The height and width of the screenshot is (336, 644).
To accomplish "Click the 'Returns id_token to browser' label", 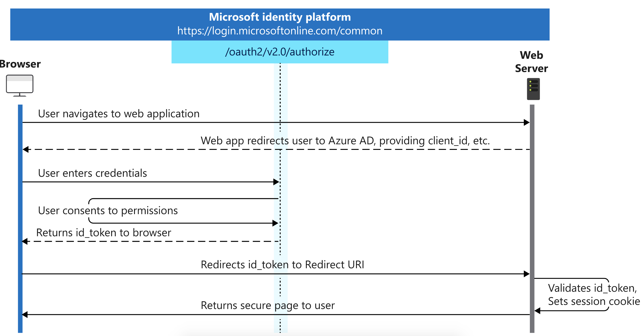I will [x=104, y=233].
